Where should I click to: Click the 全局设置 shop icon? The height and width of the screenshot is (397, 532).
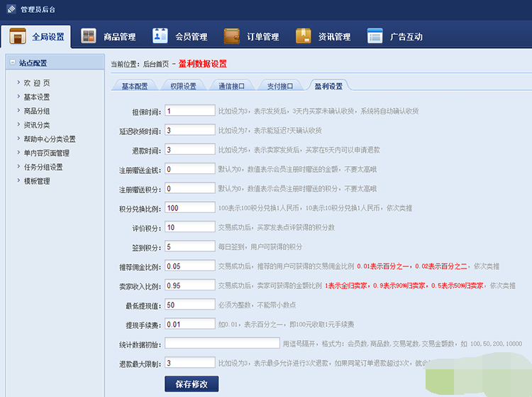tap(18, 36)
